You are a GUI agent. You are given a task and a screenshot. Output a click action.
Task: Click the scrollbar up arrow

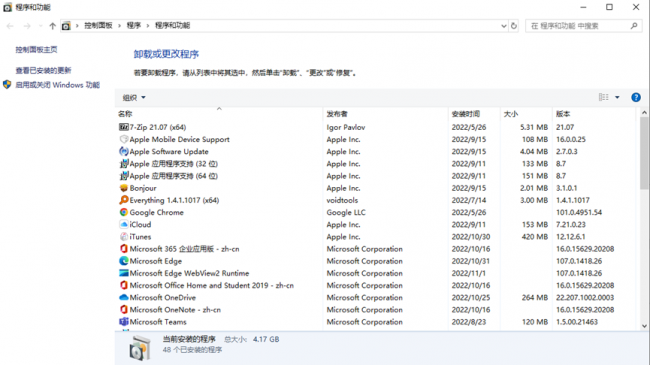[x=644, y=112]
